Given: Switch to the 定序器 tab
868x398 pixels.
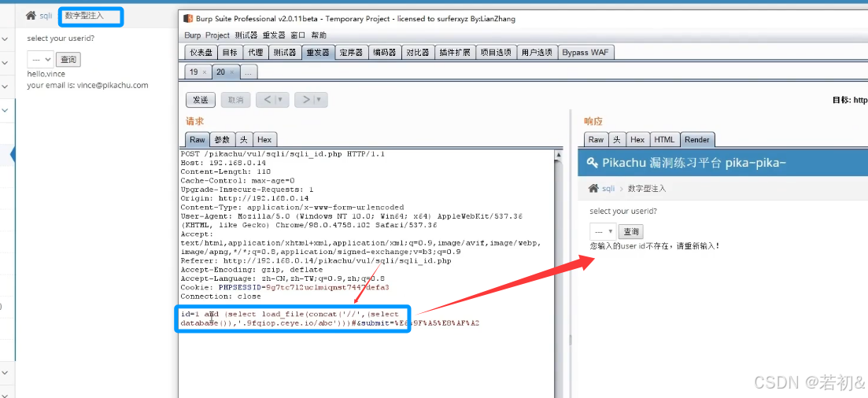Looking at the screenshot, I should tap(351, 53).
